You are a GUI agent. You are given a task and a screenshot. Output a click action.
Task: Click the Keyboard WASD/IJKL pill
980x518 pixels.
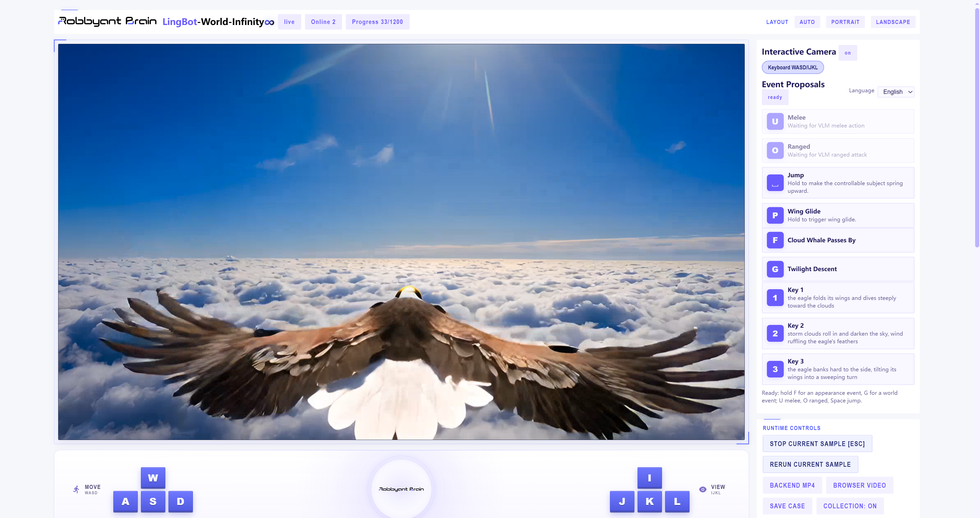(792, 67)
